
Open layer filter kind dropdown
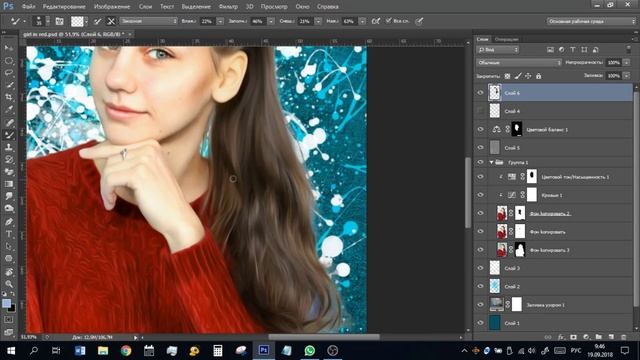pyautogui.click(x=498, y=50)
